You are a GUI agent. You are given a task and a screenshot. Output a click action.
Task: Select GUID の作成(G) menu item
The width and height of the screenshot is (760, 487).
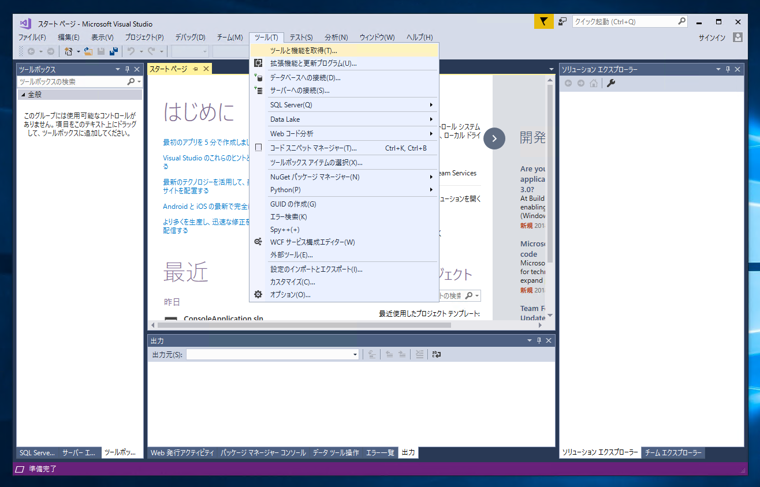[x=345, y=204]
